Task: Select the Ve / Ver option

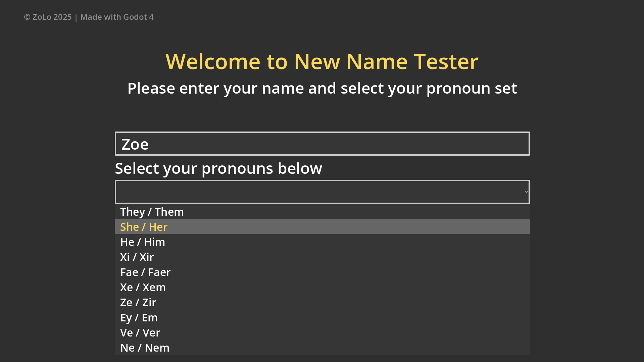Action: coord(140,332)
